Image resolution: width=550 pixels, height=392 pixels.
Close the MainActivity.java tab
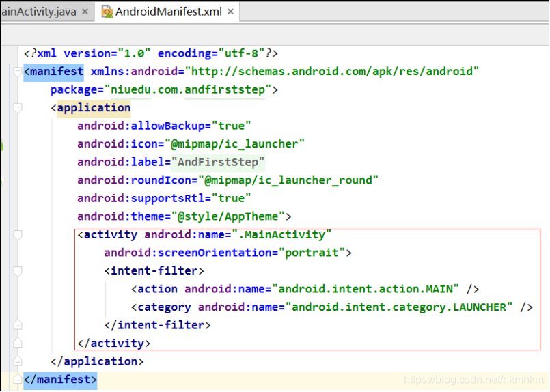click(x=85, y=12)
